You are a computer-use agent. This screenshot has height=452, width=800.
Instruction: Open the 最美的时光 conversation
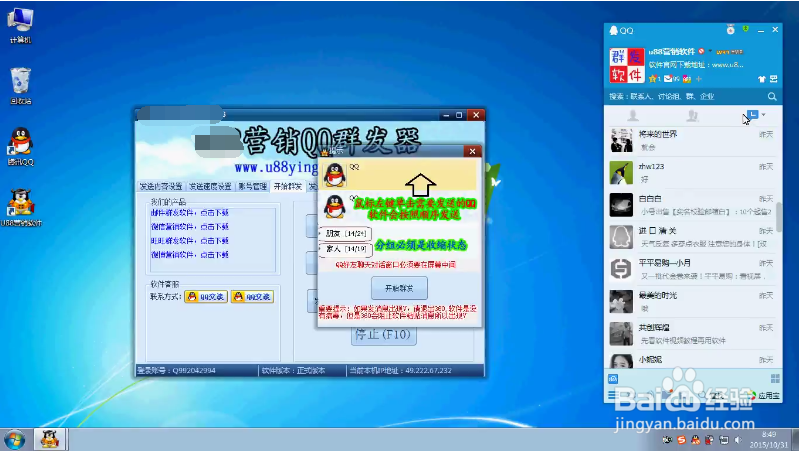(692, 301)
